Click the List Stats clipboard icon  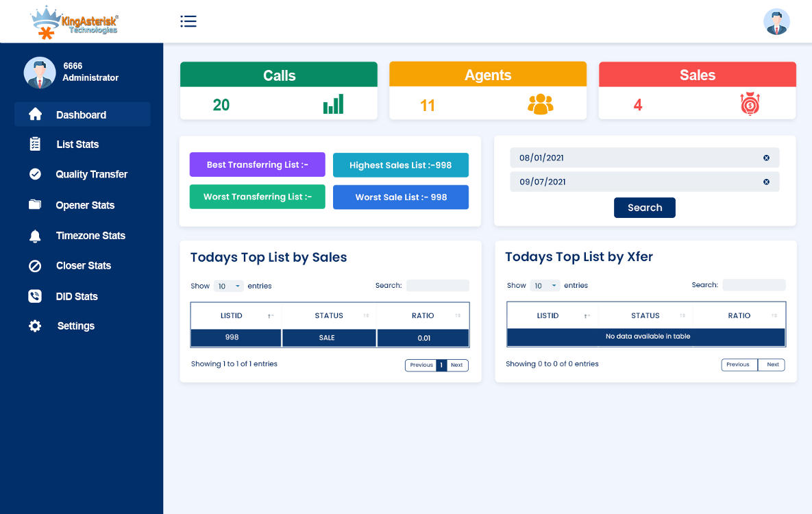pyautogui.click(x=35, y=144)
